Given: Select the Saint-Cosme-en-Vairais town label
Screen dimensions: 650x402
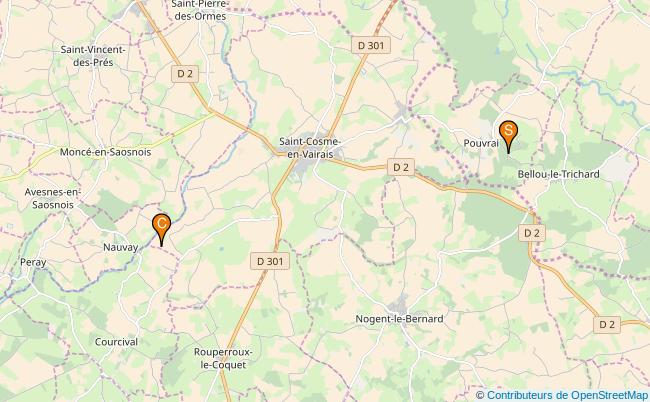Looking at the screenshot, I should click(x=310, y=148).
